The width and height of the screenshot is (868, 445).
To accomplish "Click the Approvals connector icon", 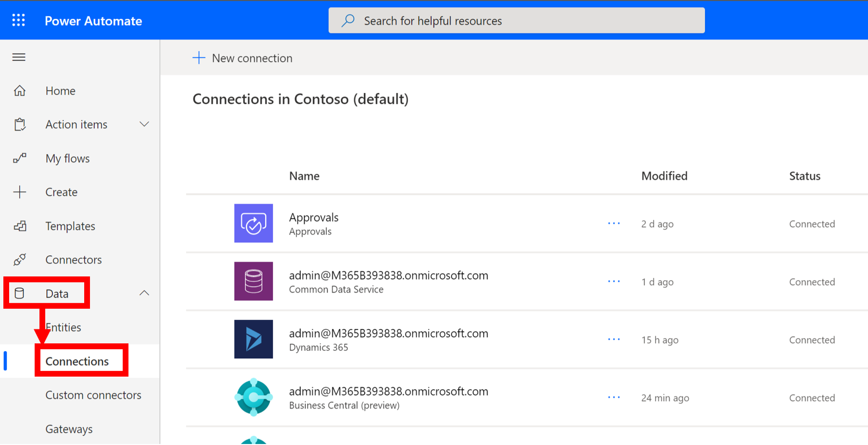I will [254, 223].
